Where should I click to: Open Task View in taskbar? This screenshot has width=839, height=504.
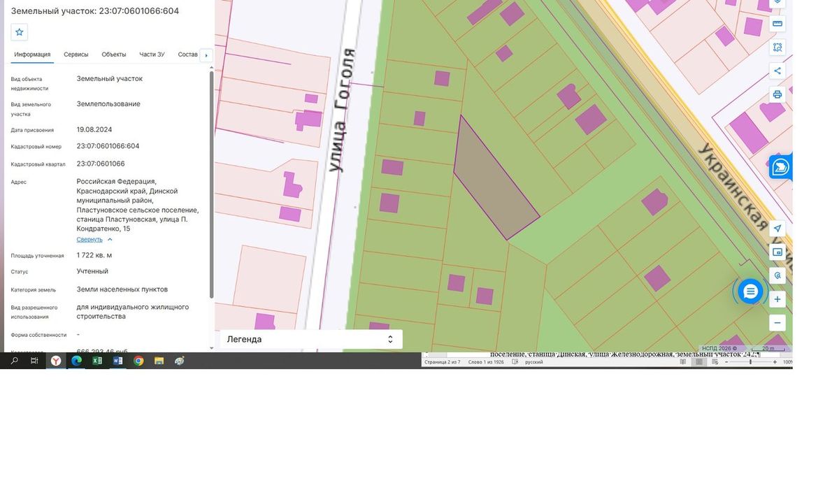tap(34, 361)
